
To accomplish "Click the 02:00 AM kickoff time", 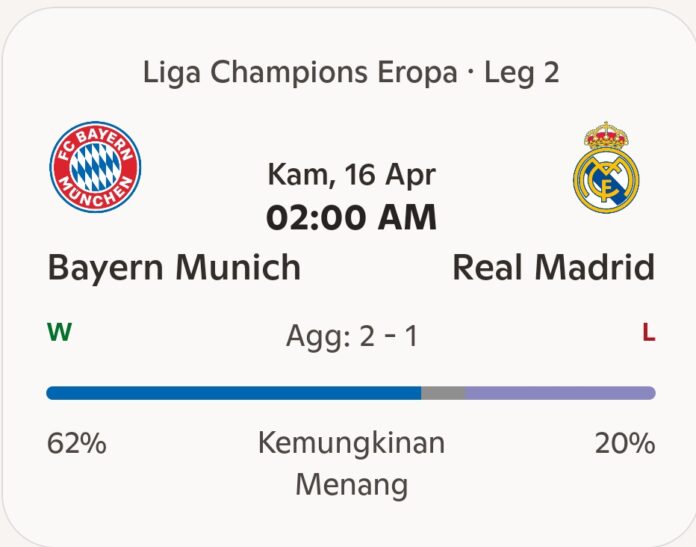I will [351, 217].
